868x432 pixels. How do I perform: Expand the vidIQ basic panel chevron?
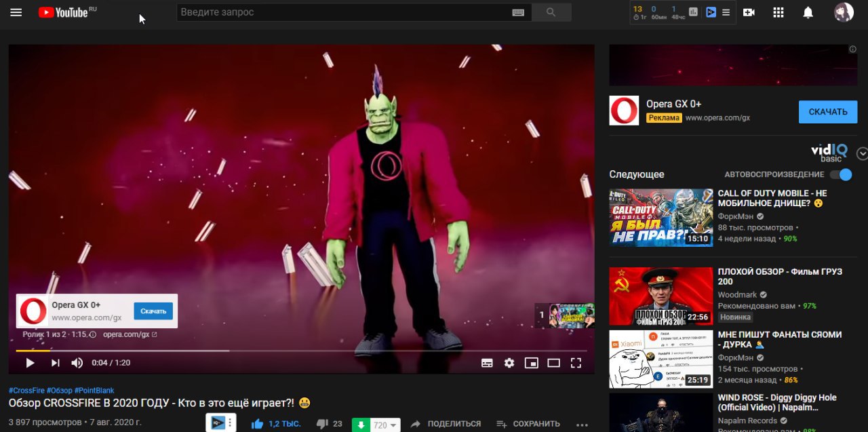click(863, 154)
